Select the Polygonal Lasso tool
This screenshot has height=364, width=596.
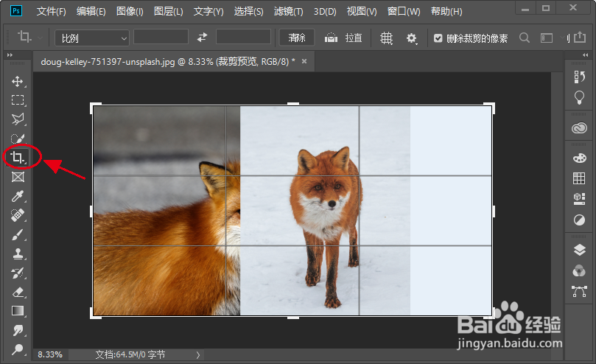pos(18,119)
